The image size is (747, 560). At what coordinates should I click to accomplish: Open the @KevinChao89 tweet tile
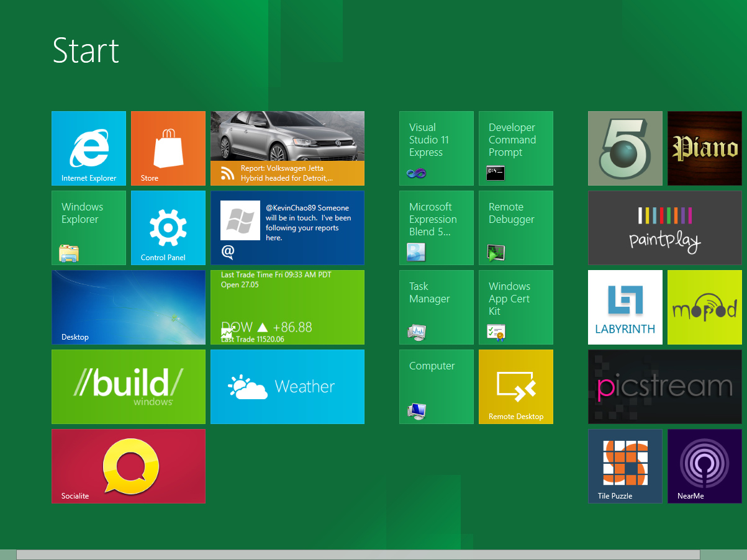287,228
